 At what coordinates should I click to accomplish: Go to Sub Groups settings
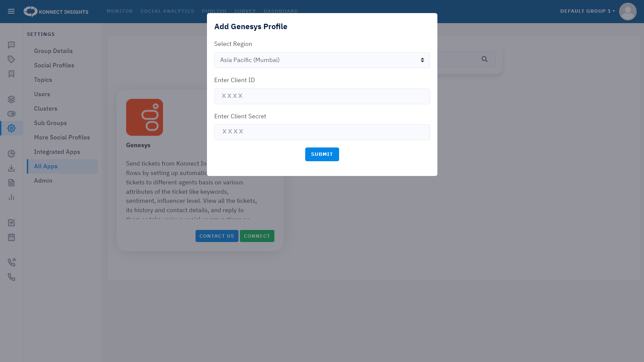click(50, 123)
